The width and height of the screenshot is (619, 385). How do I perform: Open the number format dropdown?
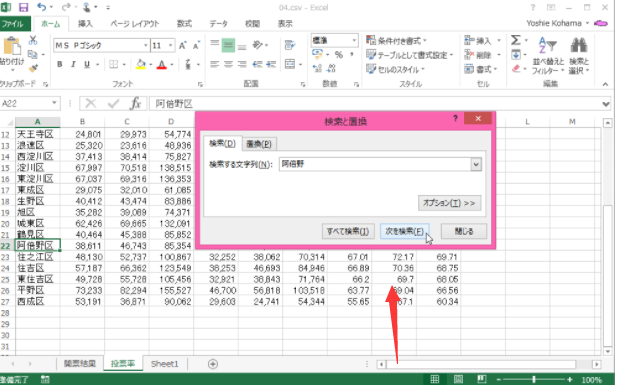(x=354, y=40)
